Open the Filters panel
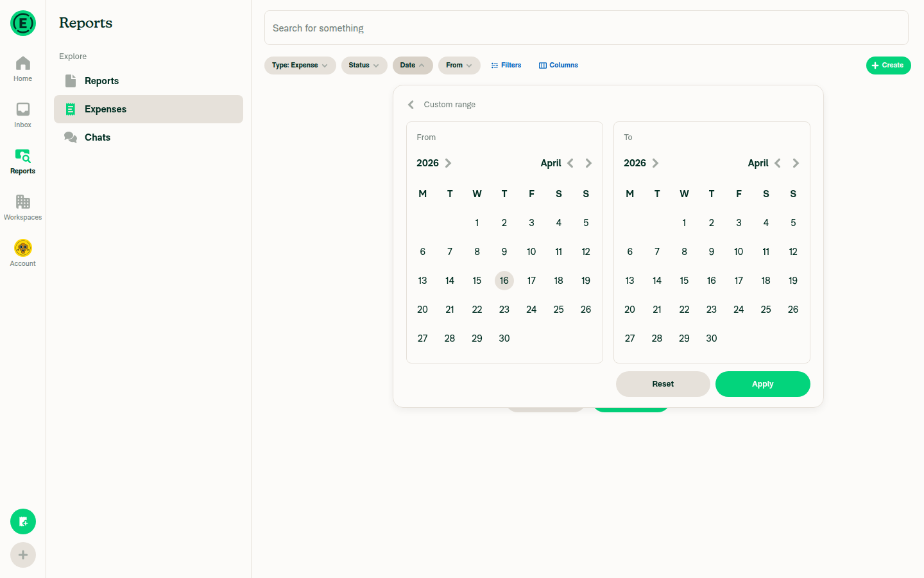 (506, 65)
